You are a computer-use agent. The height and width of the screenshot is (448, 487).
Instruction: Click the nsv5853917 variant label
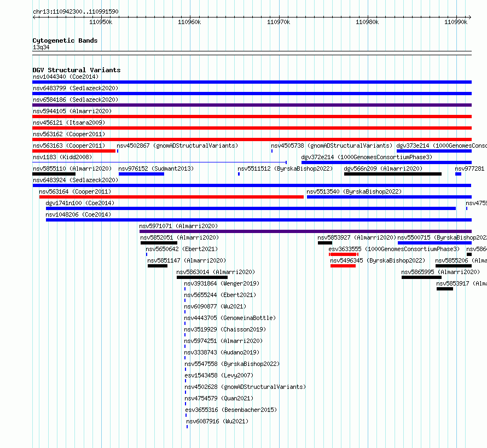click(461, 283)
